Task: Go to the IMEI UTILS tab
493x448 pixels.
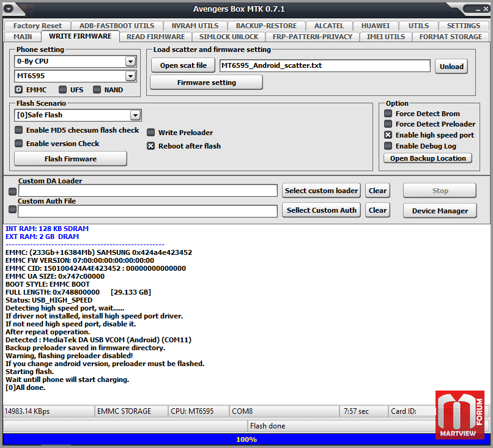Action: tap(386, 37)
